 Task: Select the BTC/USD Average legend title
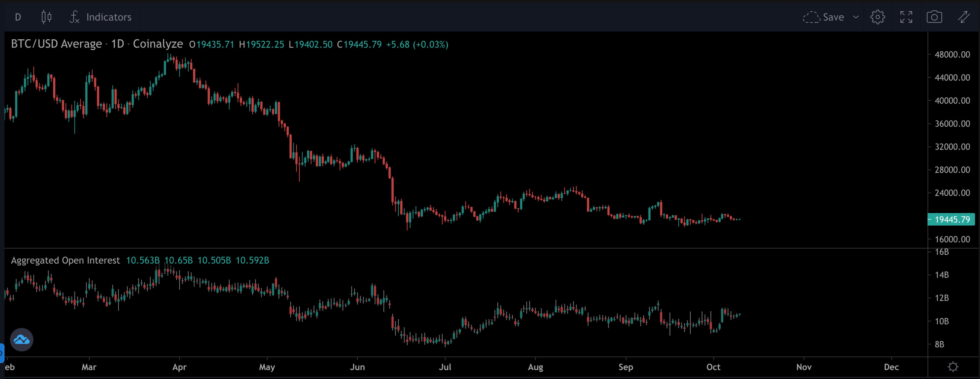(x=56, y=44)
